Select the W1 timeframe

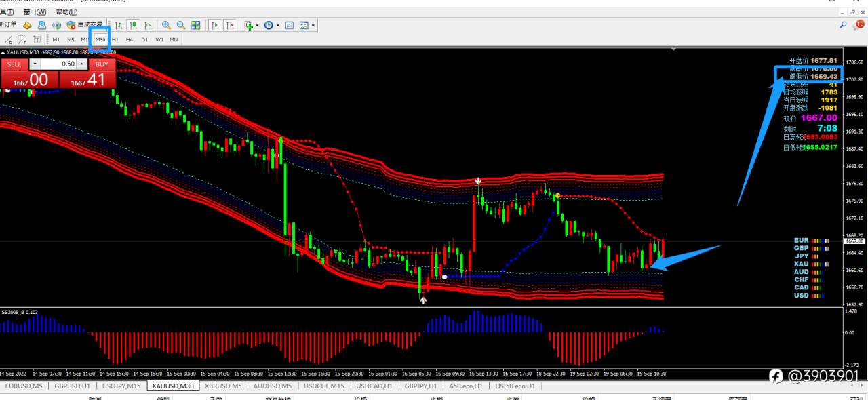point(159,39)
